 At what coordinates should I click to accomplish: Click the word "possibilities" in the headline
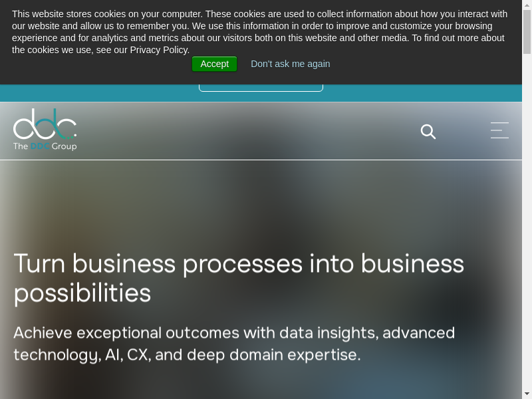pyautogui.click(x=82, y=293)
